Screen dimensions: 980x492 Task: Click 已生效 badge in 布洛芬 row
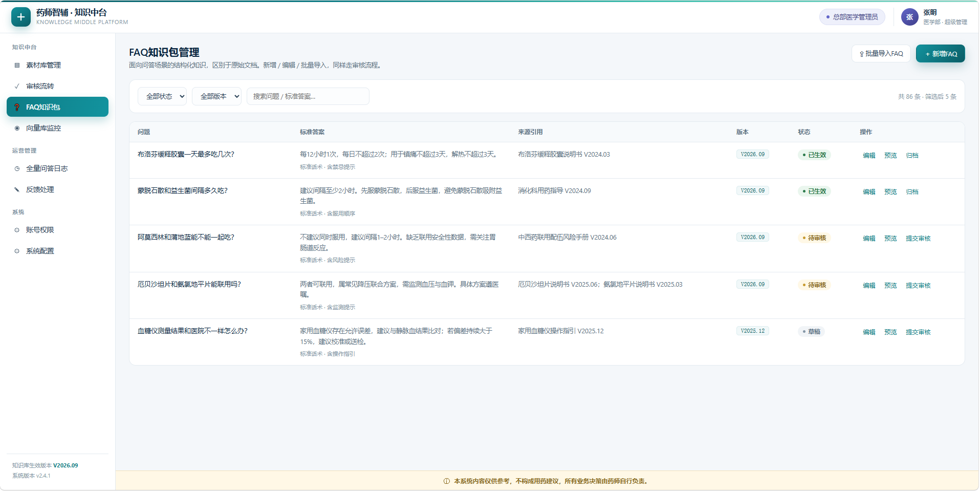click(814, 155)
